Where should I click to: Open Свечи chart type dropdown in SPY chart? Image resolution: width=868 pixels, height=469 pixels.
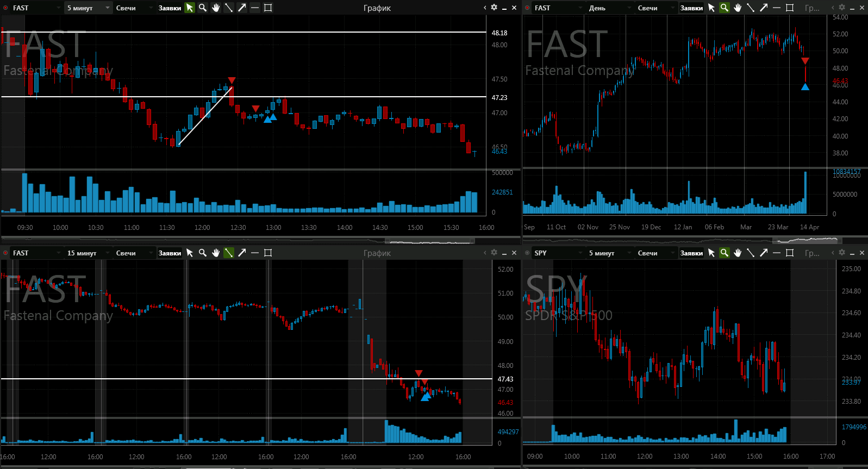(656, 253)
